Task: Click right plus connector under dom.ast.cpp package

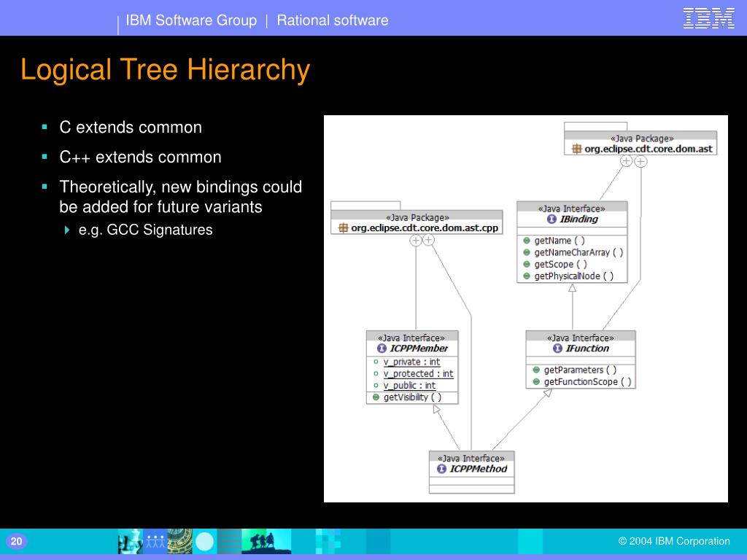Action: [x=429, y=240]
